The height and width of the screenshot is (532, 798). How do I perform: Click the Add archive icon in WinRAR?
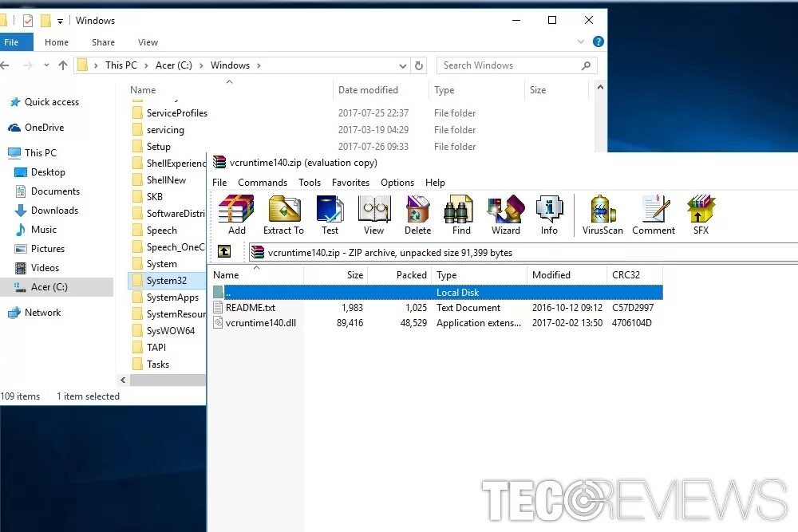click(236, 215)
